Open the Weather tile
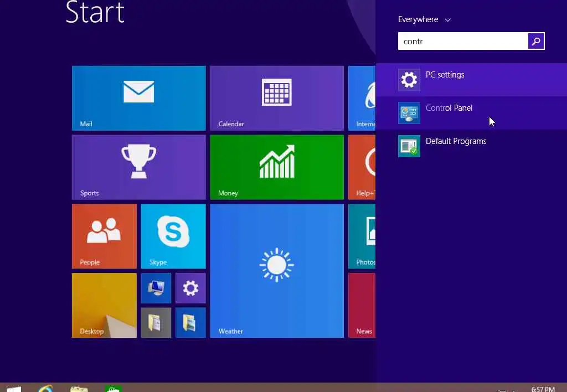The width and height of the screenshot is (567, 392). click(x=277, y=271)
